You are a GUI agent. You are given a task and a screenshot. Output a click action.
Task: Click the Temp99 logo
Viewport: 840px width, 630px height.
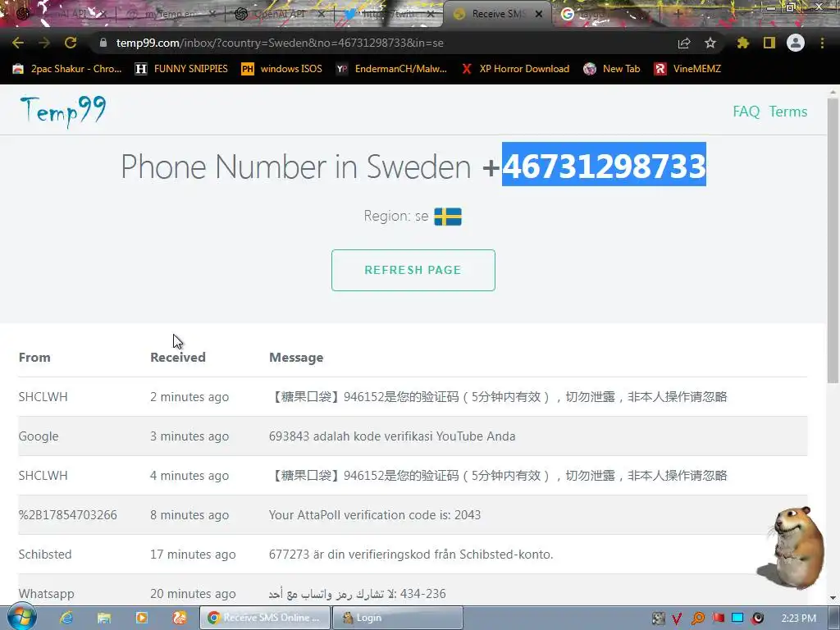click(62, 112)
